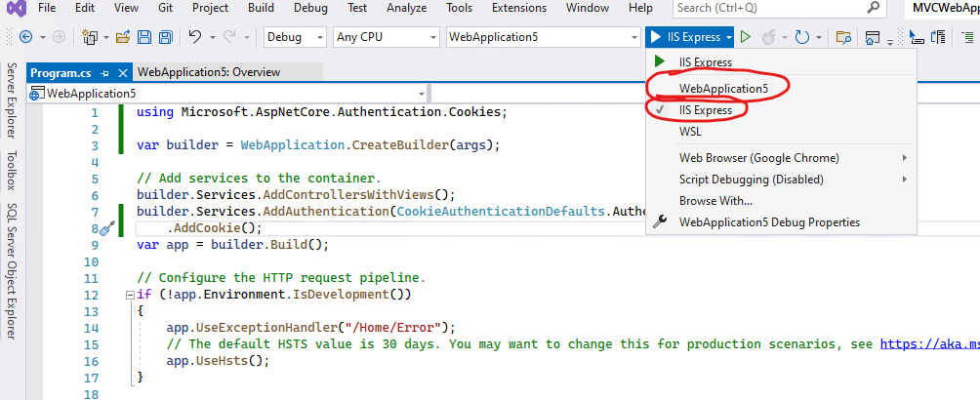The image size is (980, 400).
Task: Start Without Debugging via green outline arrow
Action: click(x=745, y=37)
